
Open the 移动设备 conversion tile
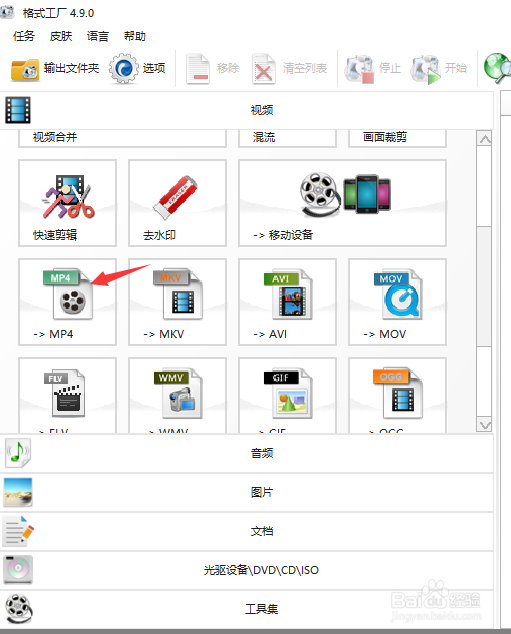tap(342, 203)
